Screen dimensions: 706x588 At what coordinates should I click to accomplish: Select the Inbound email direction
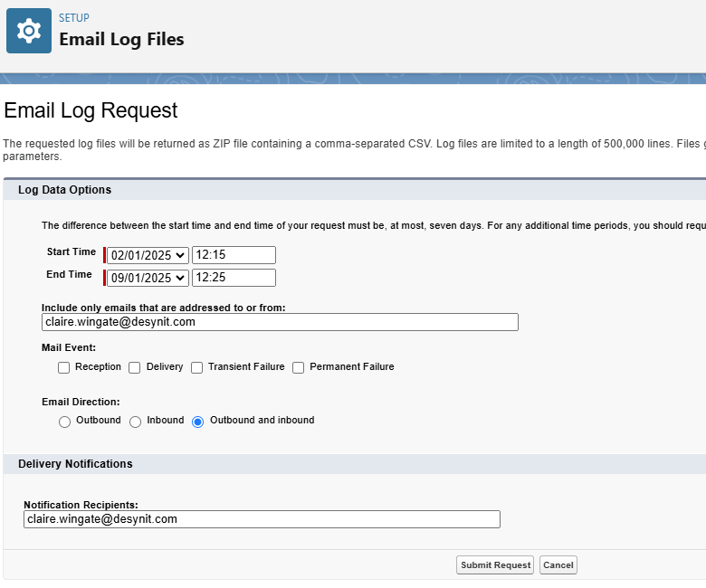[135, 422]
